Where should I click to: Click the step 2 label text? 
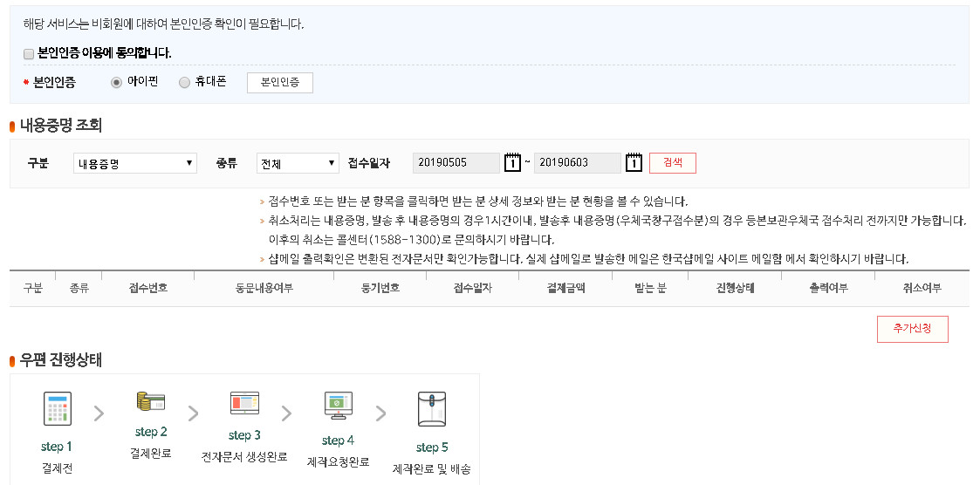151,432
